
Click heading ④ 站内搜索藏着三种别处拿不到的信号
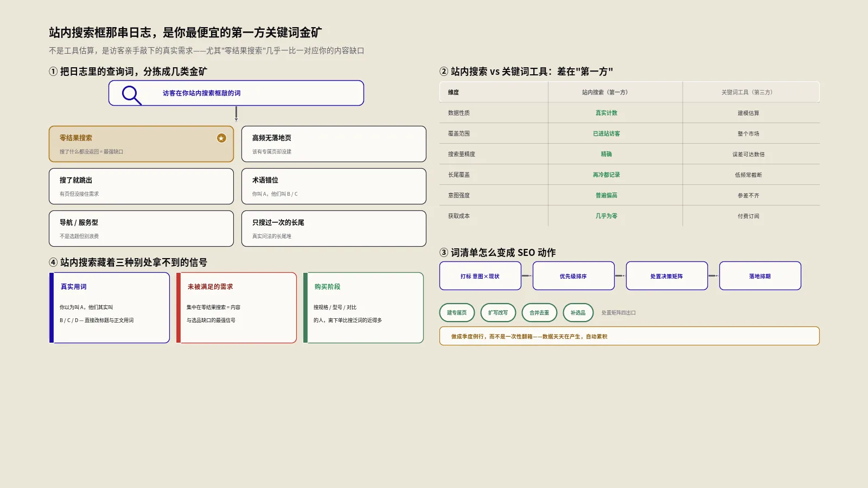pyautogui.click(x=128, y=262)
